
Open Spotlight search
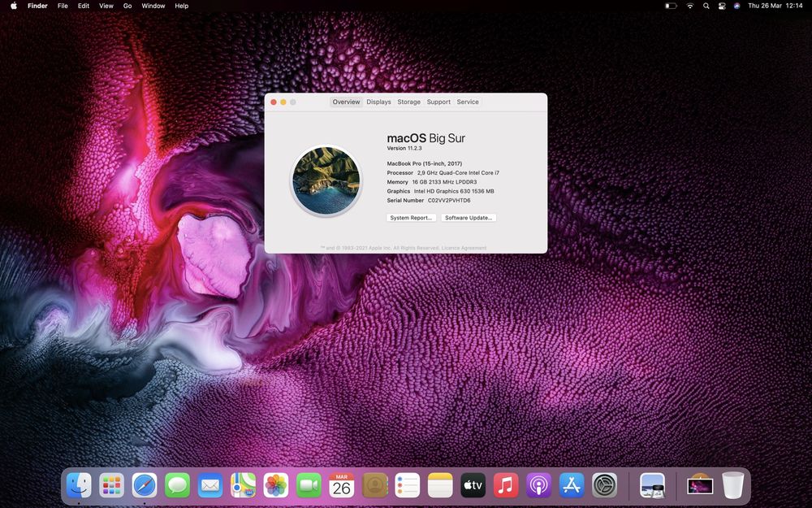click(x=706, y=6)
